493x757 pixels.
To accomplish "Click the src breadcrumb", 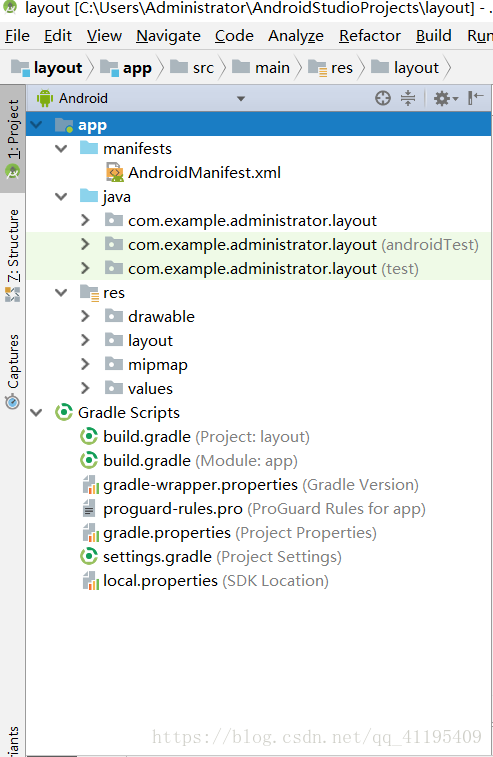I will click(192, 68).
